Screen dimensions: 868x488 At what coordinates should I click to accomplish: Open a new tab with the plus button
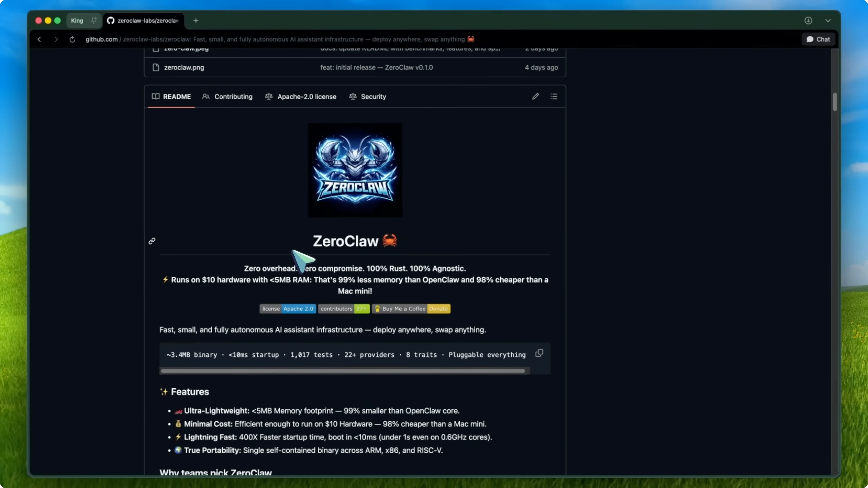pos(196,21)
